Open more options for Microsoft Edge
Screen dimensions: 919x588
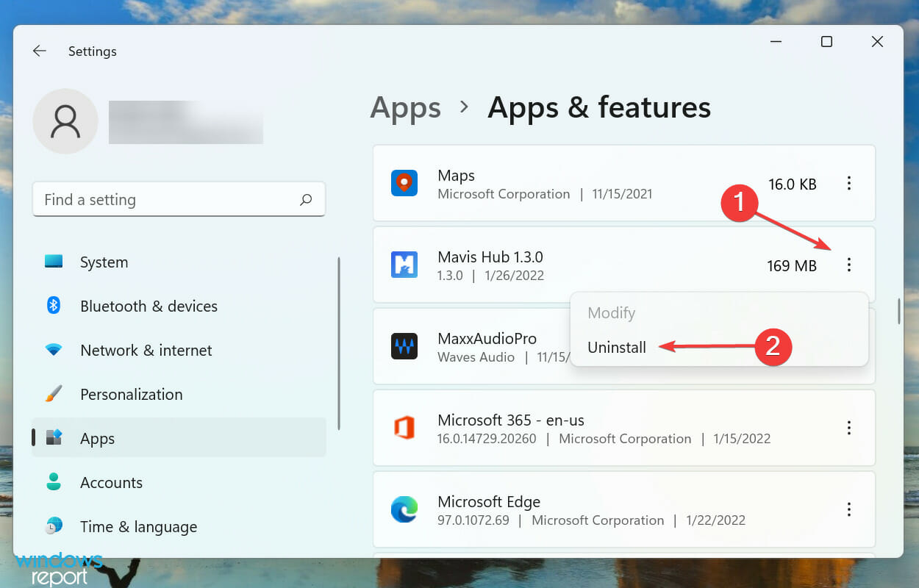(849, 509)
